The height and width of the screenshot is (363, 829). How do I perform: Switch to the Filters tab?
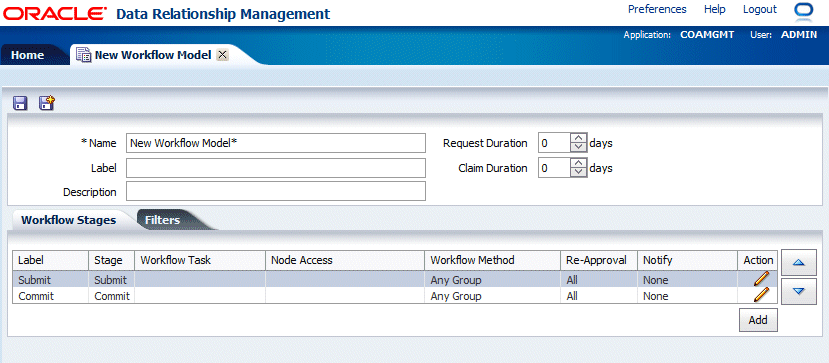(x=162, y=220)
